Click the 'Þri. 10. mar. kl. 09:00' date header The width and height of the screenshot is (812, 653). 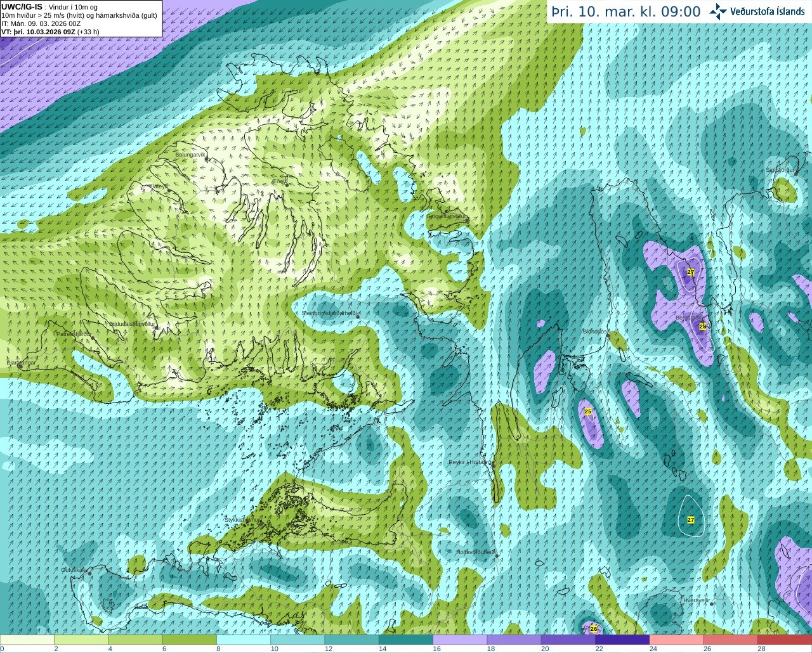tap(626, 11)
